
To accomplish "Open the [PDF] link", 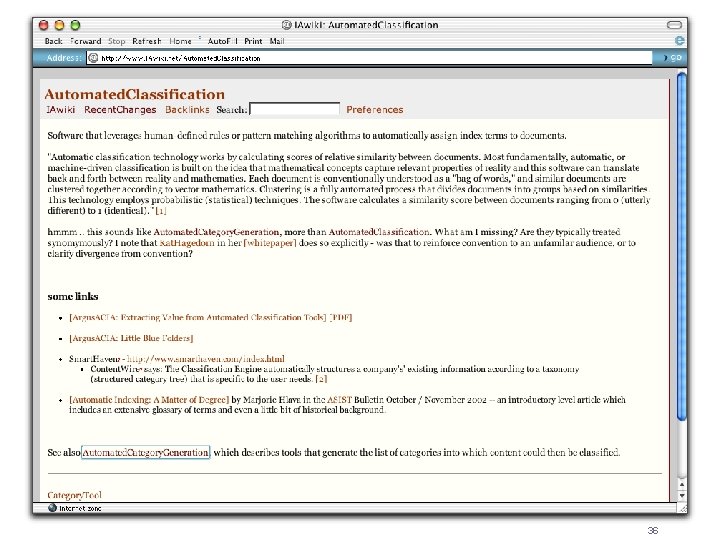I will click(x=341, y=317).
